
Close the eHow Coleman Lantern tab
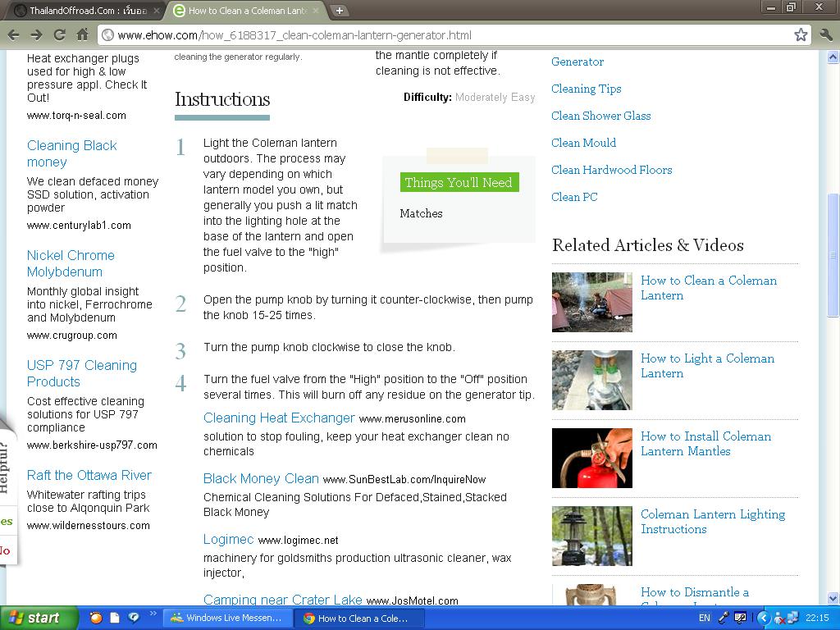(316, 11)
